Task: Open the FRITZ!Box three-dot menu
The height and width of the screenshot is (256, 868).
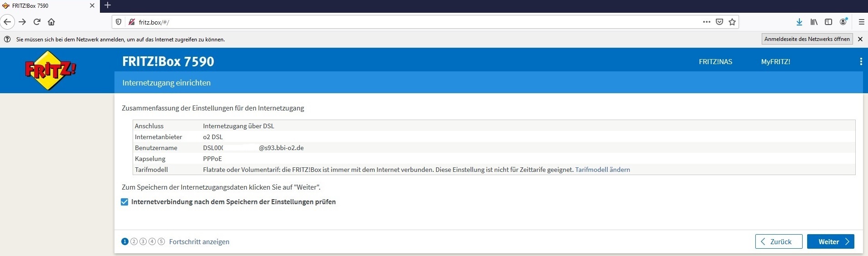Action: pyautogui.click(x=861, y=61)
